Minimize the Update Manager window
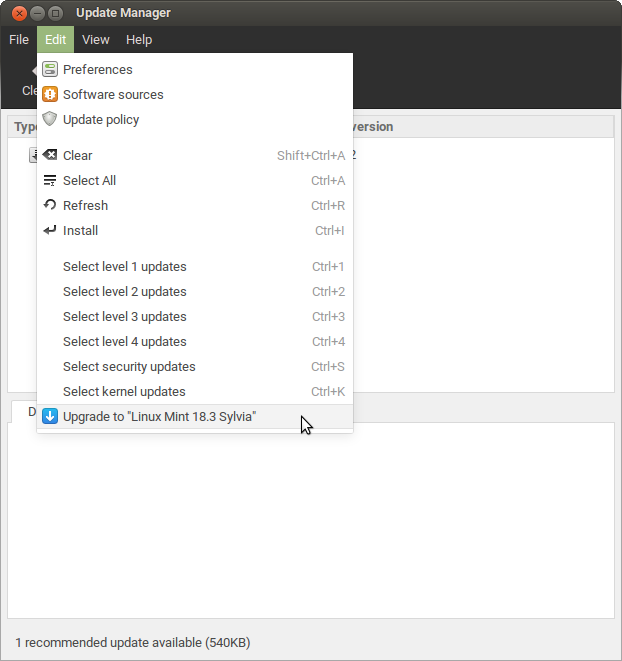Viewport: 622px width, 661px height. [37, 13]
